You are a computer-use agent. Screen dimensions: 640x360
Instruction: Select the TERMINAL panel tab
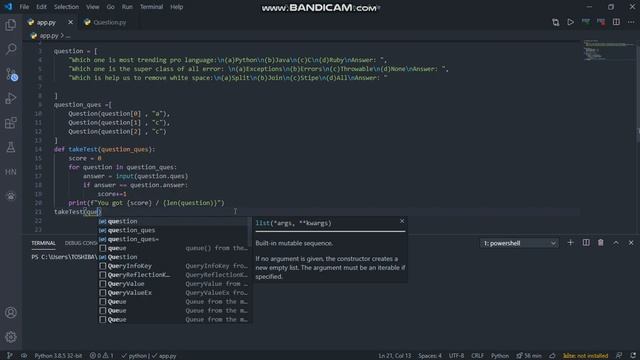(x=43, y=243)
